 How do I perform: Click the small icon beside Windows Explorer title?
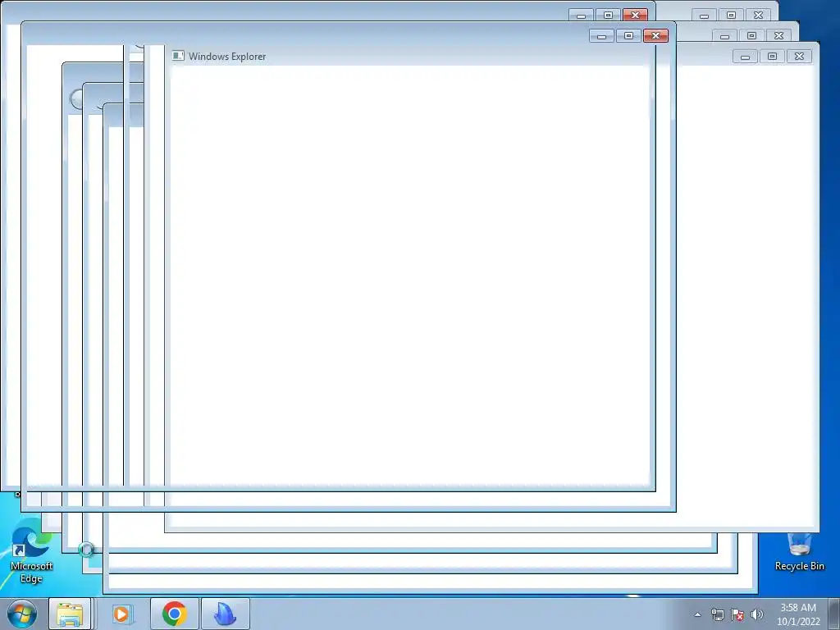tap(178, 56)
